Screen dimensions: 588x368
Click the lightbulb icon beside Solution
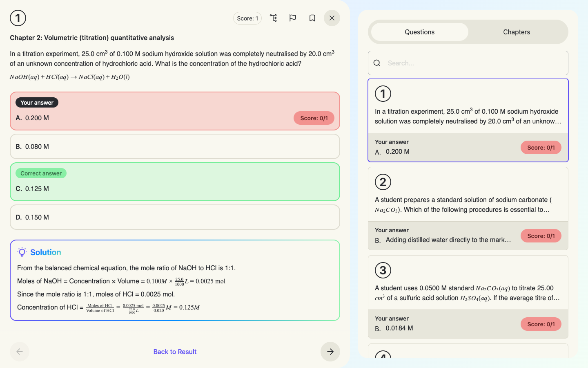click(22, 252)
